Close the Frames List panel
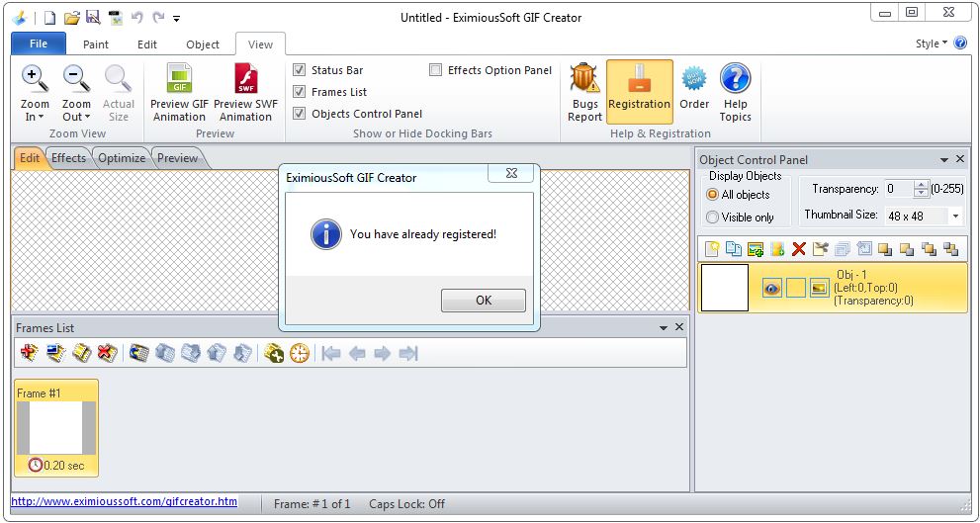The width and height of the screenshot is (980, 523). coord(679,327)
